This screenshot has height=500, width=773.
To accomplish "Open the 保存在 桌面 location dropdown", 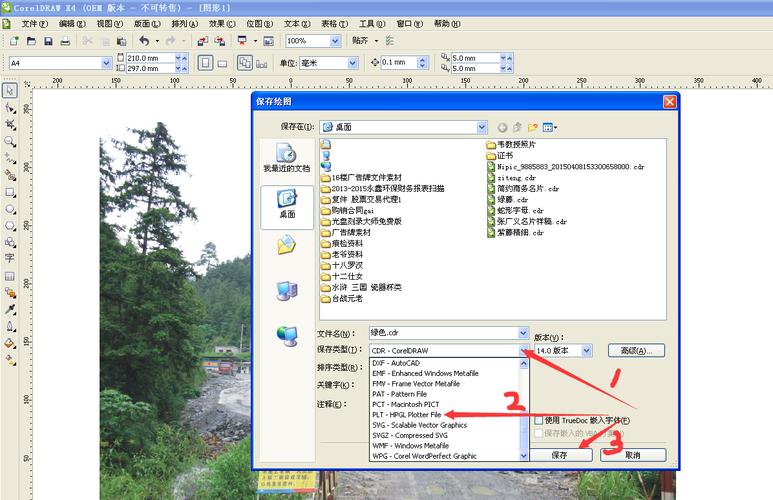I will (x=481, y=127).
